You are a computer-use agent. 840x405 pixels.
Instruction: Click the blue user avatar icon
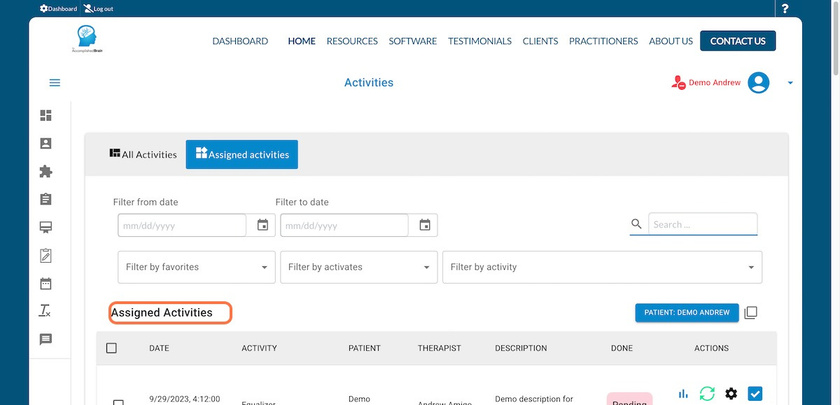[759, 82]
